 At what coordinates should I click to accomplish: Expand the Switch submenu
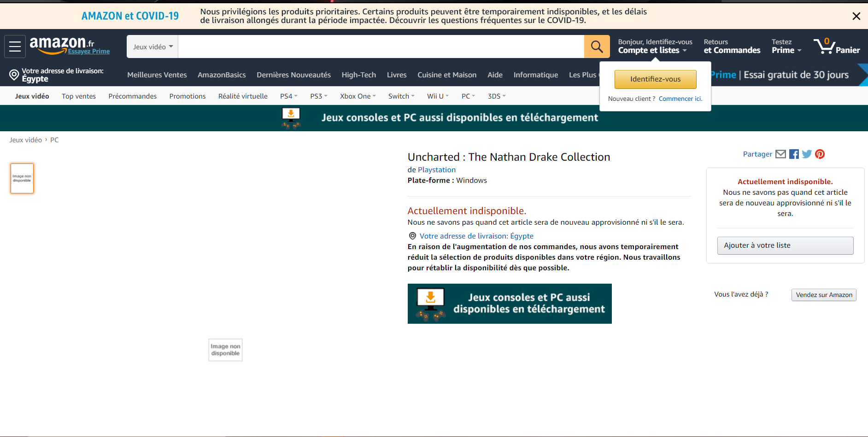pos(401,96)
